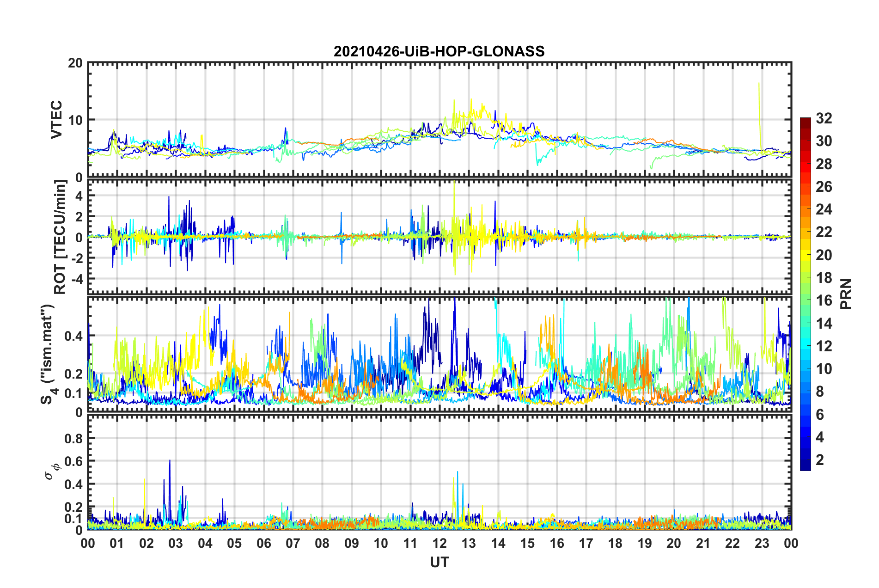This screenshot has width=879, height=588.
Task: Click the S4 ("ism.mat") axis label
Action: pyautogui.click(x=48, y=354)
